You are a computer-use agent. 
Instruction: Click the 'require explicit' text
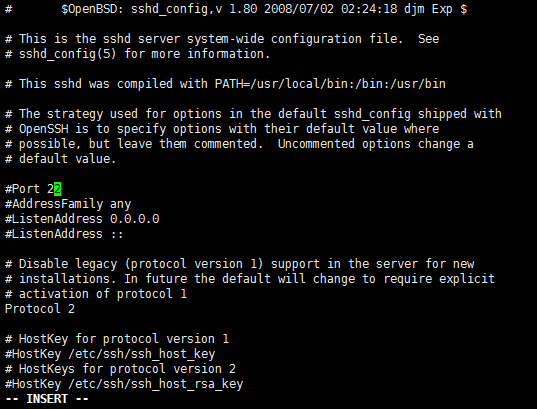[439, 279]
